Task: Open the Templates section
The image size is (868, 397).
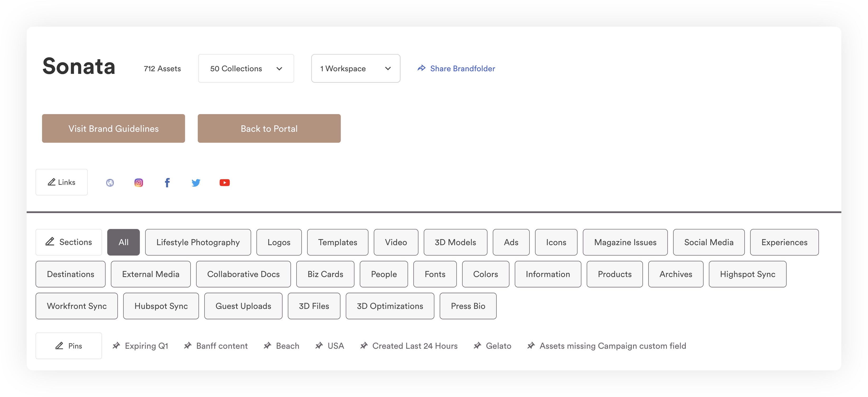Action: point(338,242)
